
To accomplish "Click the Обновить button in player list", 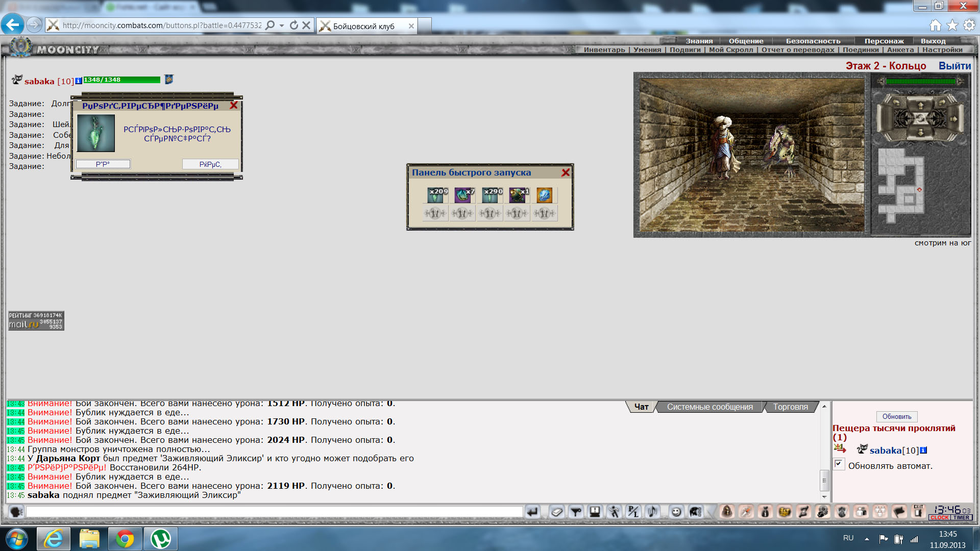I will [x=897, y=416].
